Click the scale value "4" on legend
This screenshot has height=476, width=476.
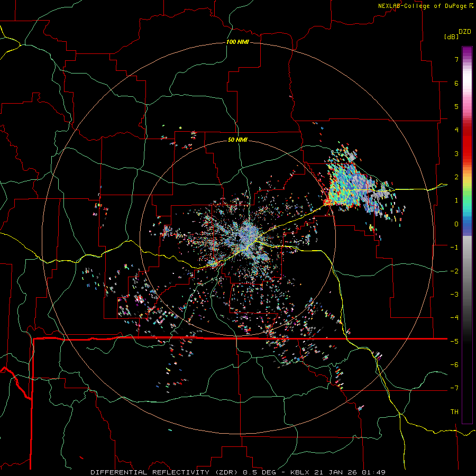[456, 130]
